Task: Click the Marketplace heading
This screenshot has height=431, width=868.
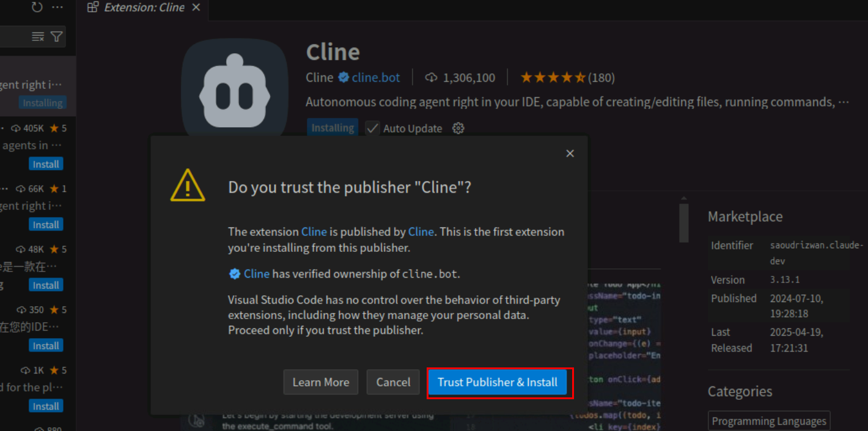Action: click(x=745, y=216)
